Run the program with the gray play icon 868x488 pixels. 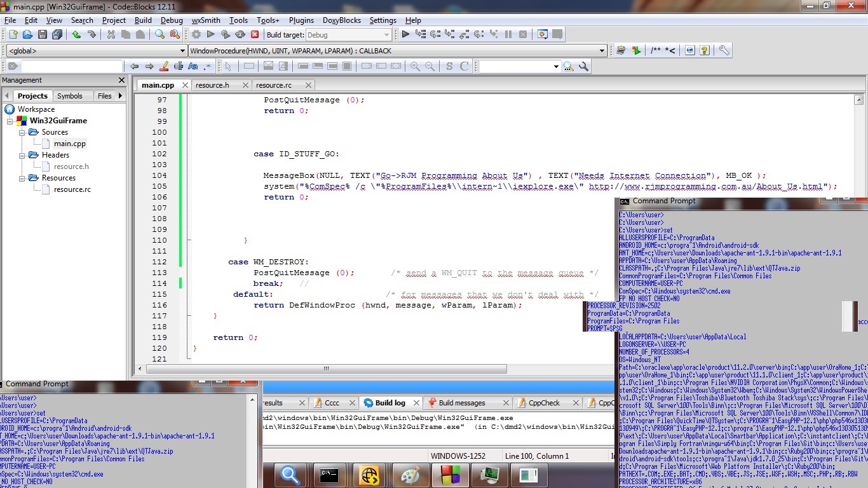pyautogui.click(x=211, y=34)
